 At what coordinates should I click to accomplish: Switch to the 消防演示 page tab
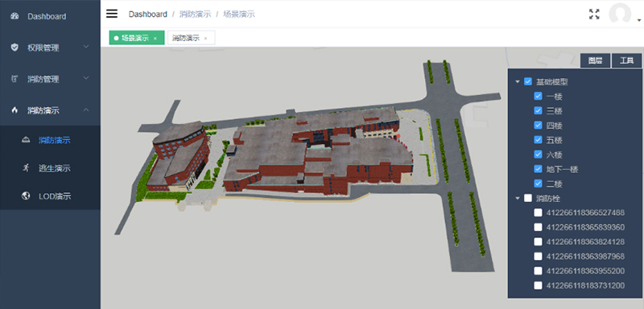point(186,38)
